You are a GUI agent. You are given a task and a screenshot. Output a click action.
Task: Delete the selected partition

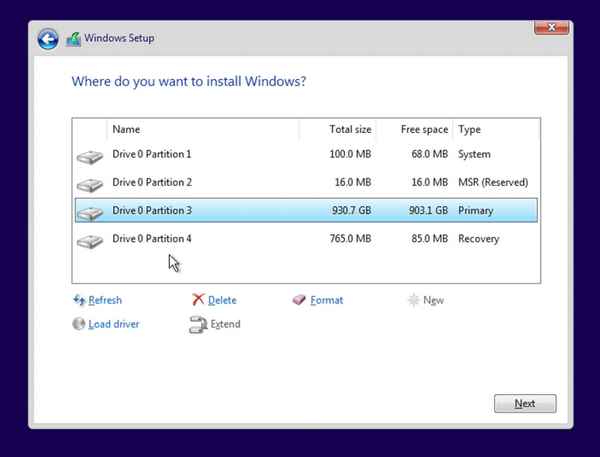click(x=222, y=300)
